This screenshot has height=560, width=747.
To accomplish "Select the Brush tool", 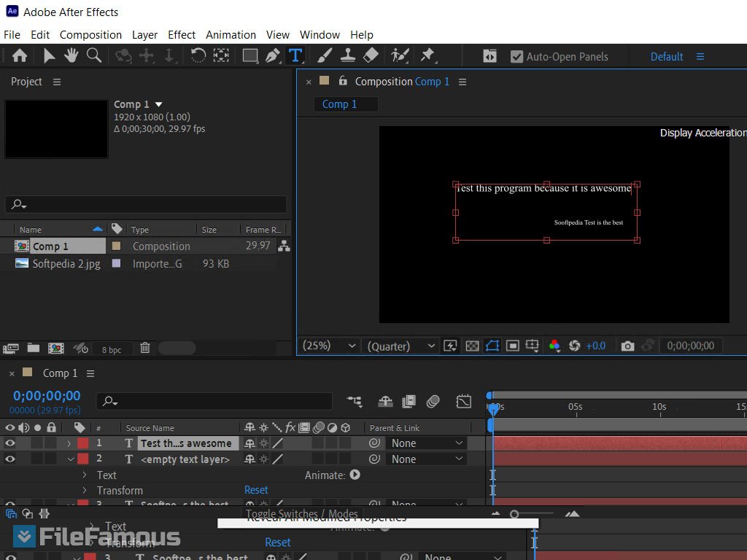I will [325, 55].
